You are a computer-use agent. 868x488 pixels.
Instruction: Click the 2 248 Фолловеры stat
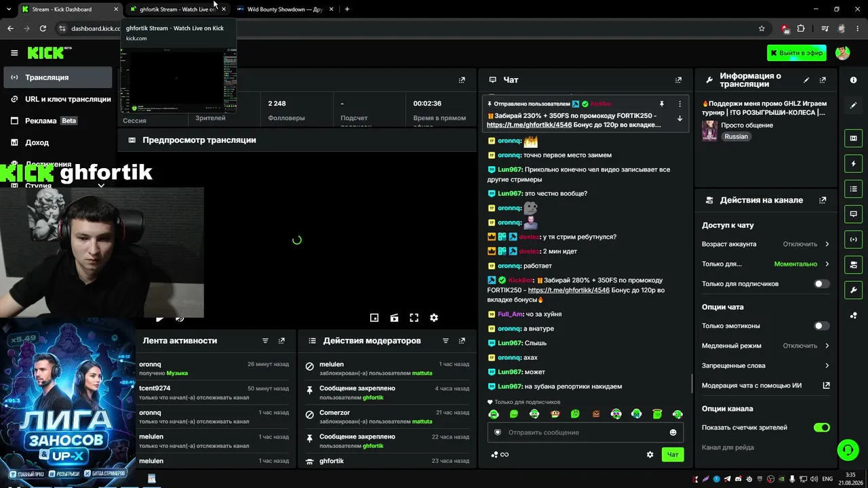pos(286,110)
